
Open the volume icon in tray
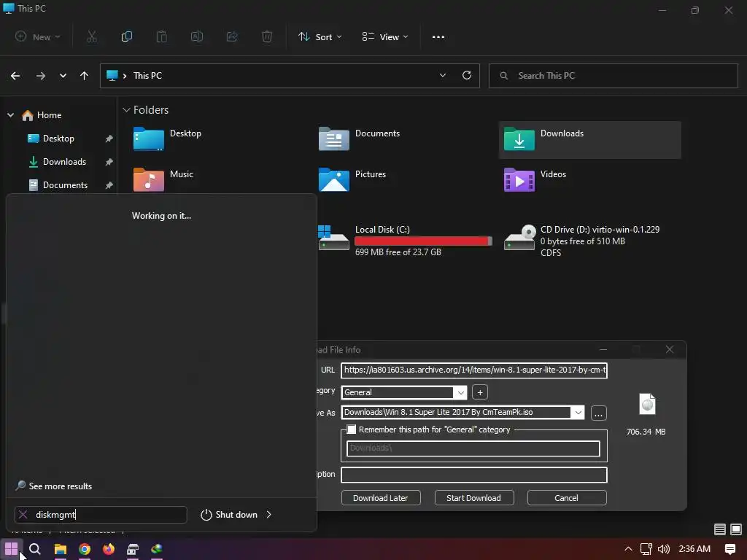[664, 549]
